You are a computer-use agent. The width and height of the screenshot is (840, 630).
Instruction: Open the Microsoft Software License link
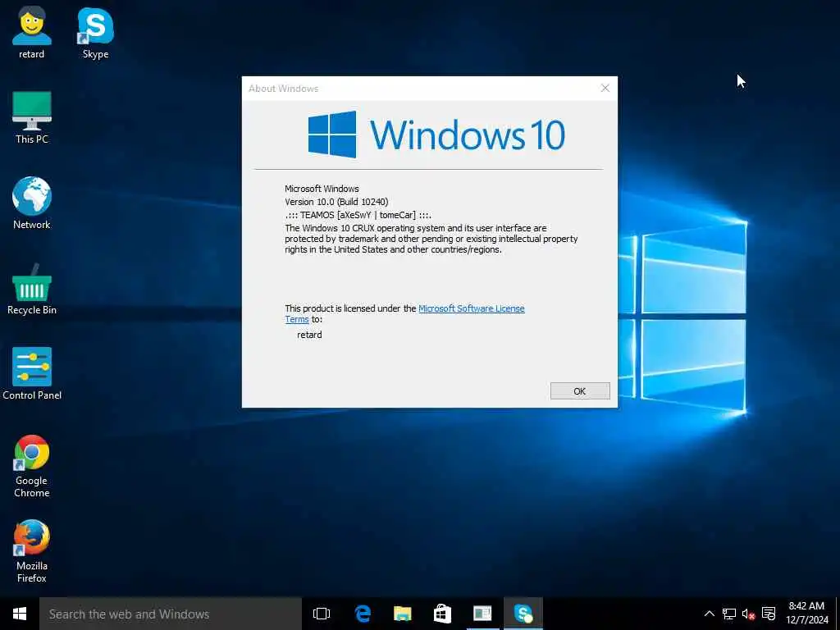click(471, 308)
